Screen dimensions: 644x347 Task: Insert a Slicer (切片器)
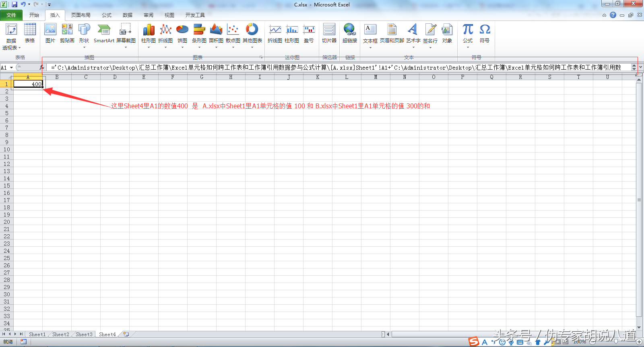329,33
